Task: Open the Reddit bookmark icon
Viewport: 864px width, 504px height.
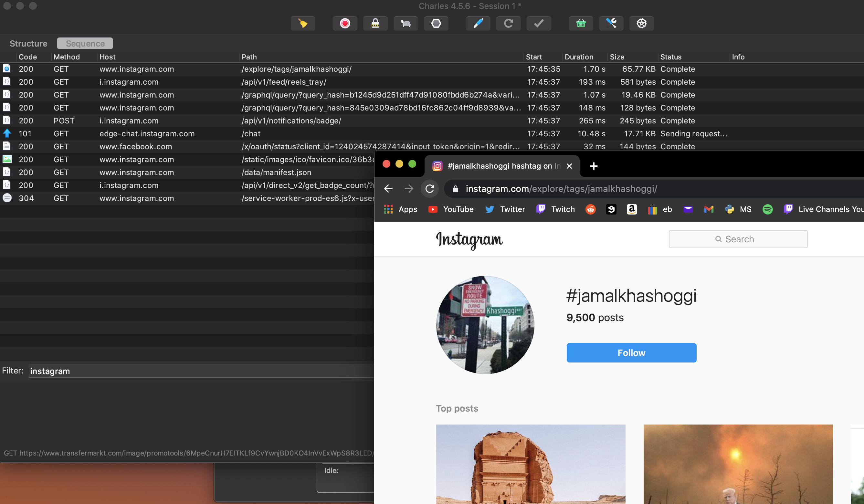Action: tap(590, 209)
